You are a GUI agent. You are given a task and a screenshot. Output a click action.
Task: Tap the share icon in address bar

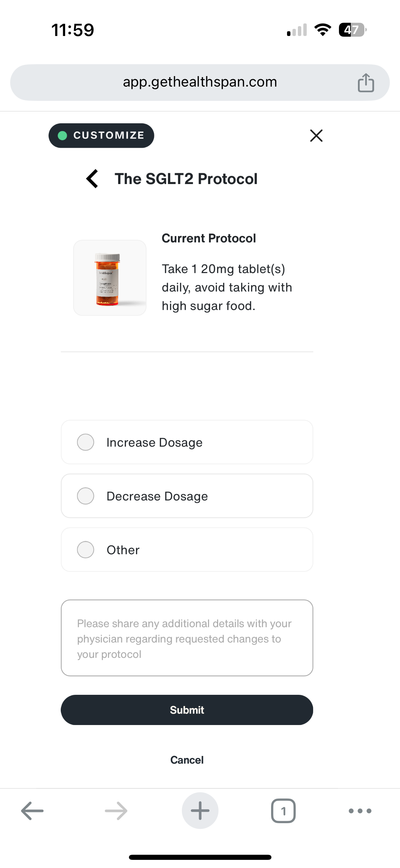coord(366,83)
